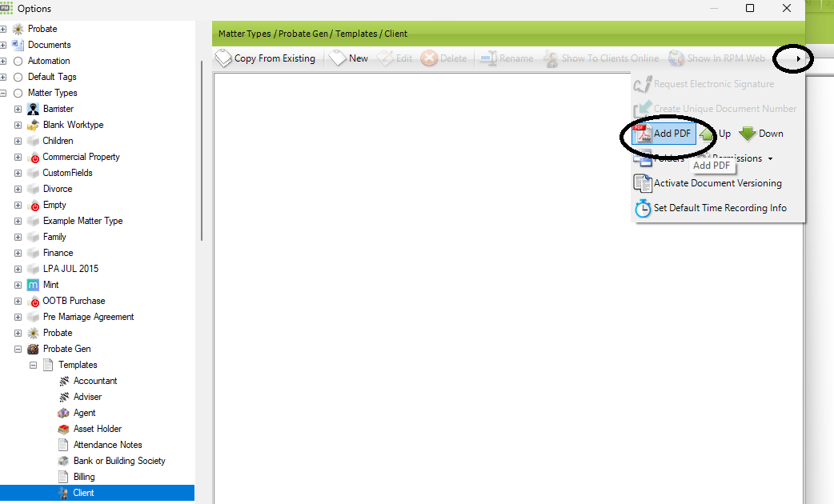Select the Templates document icon

(48, 365)
